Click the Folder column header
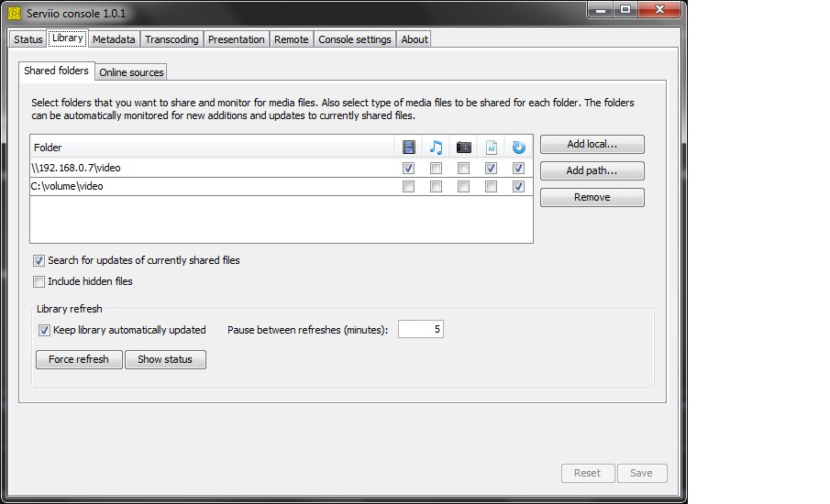 (212, 147)
